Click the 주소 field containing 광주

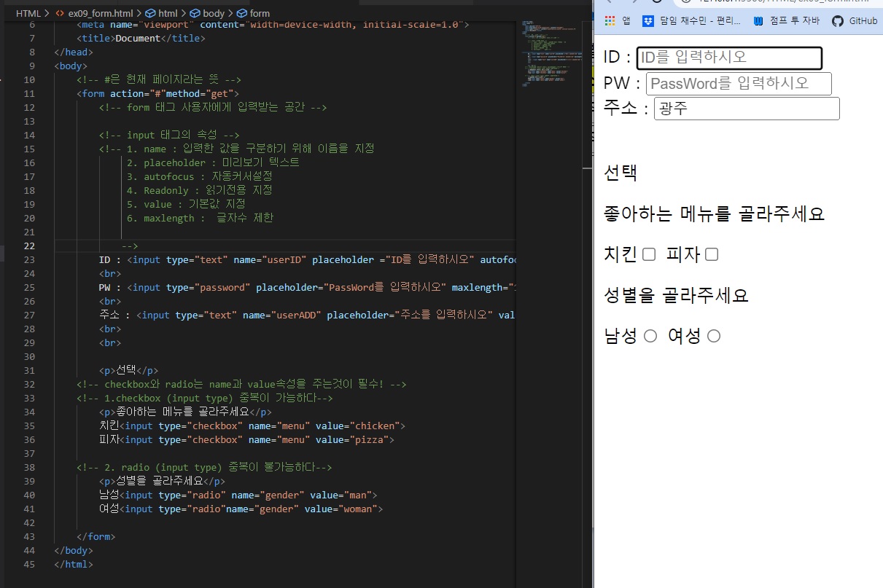point(747,109)
